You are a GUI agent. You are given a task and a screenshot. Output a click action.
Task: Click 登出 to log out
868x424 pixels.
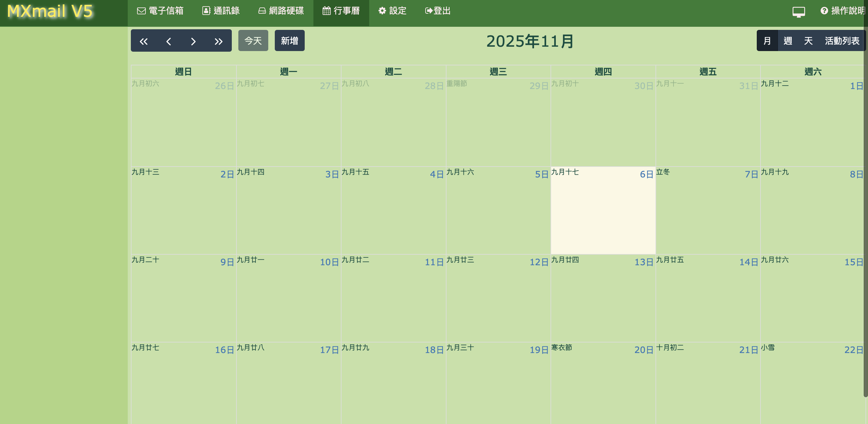pyautogui.click(x=438, y=11)
